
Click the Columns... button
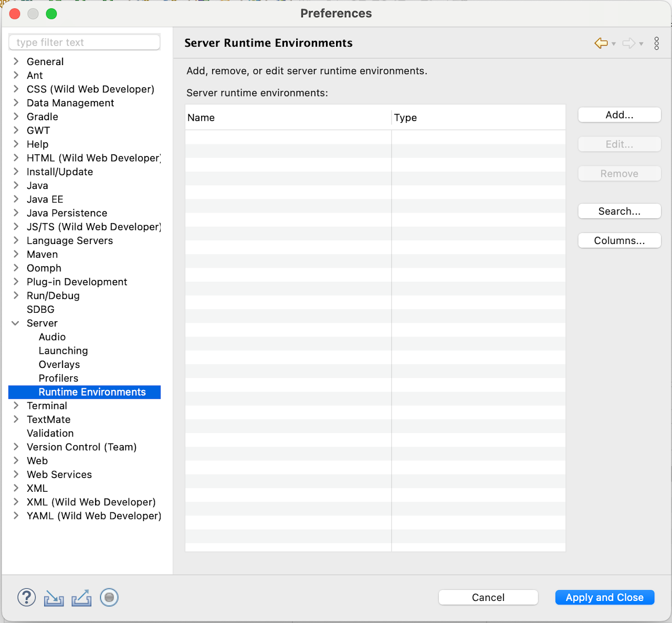(x=619, y=240)
